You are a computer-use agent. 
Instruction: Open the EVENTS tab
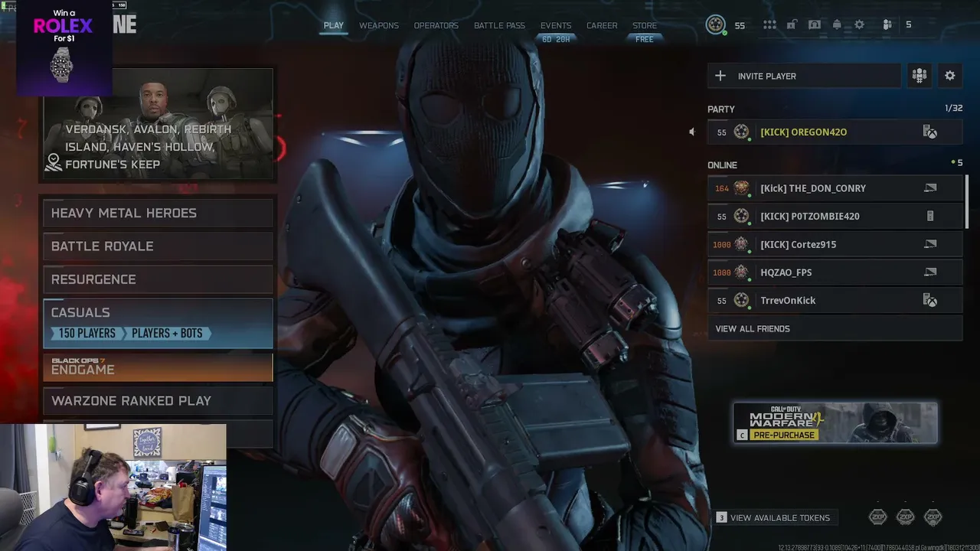(x=556, y=25)
